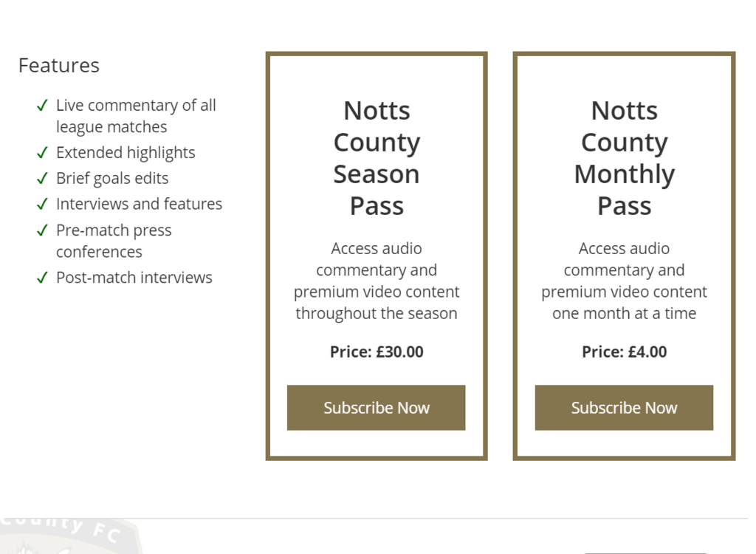
Task: Click the Extended highlights feature text
Action: click(x=126, y=153)
